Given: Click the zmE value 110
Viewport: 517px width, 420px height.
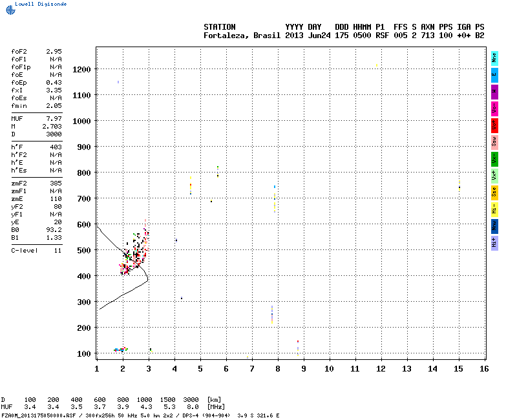Looking at the screenshot, I should coord(56,199).
